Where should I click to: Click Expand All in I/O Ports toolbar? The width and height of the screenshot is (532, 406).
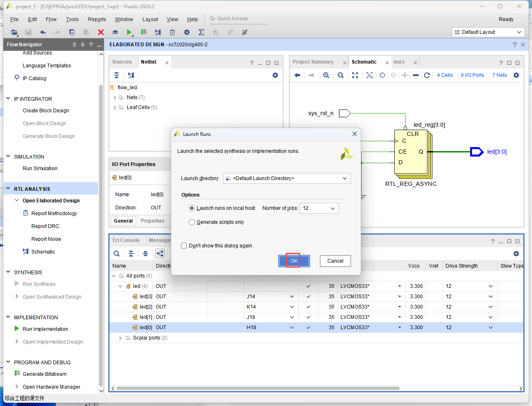[x=146, y=254]
